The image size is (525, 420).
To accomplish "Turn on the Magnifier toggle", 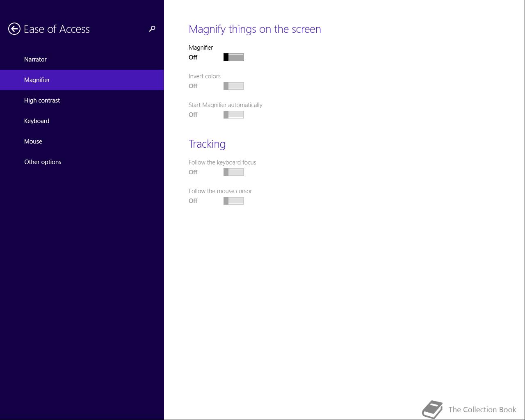I will click(234, 57).
